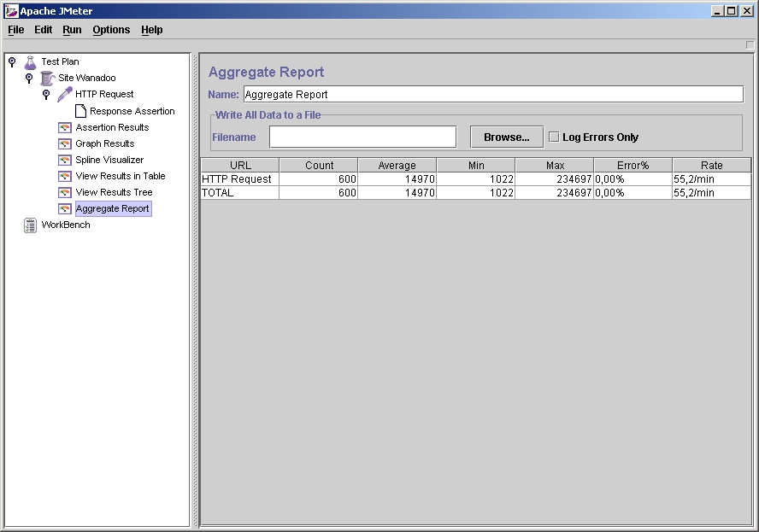Select View Results Tree in the tree
759x532 pixels.
tap(114, 192)
